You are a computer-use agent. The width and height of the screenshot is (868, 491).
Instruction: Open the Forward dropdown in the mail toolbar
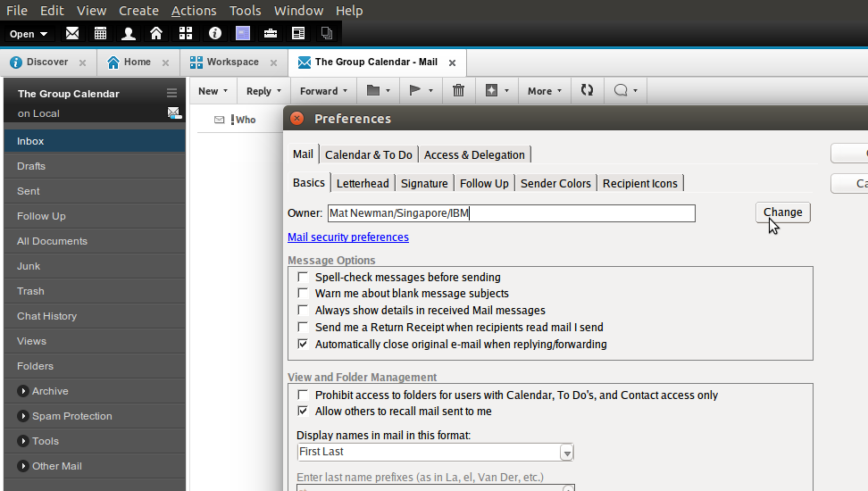[346, 91]
